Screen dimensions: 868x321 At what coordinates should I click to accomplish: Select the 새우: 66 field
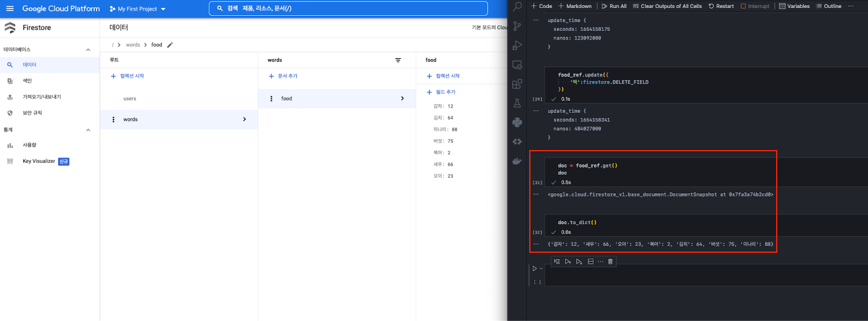click(443, 165)
